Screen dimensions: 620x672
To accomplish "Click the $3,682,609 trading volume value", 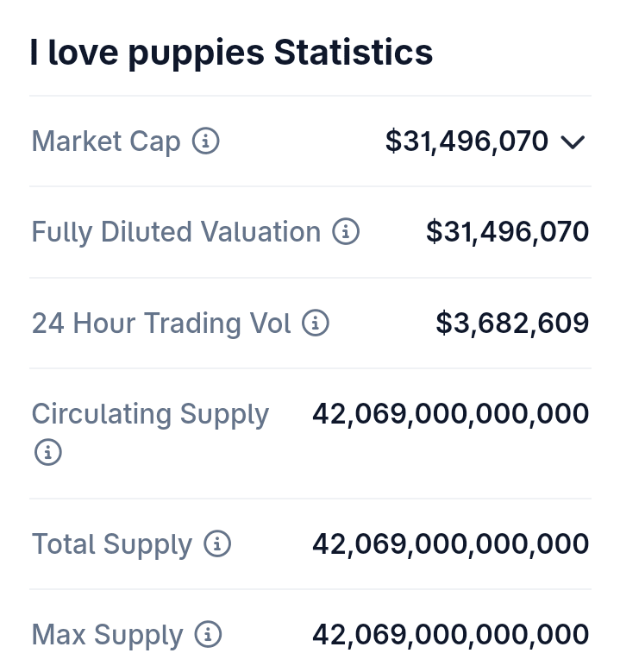I will coord(512,323).
